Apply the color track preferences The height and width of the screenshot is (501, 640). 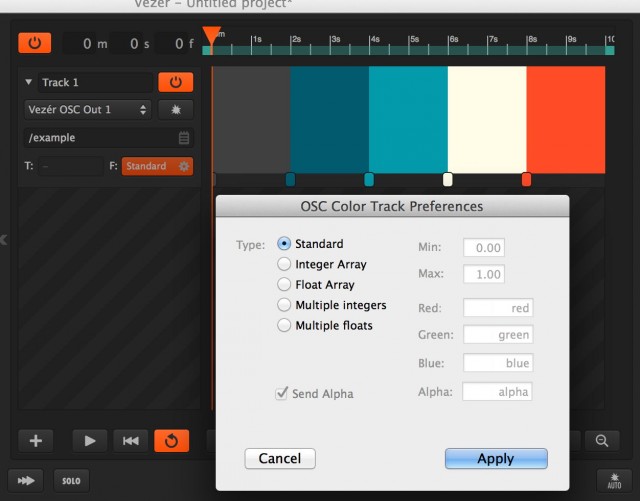496,459
